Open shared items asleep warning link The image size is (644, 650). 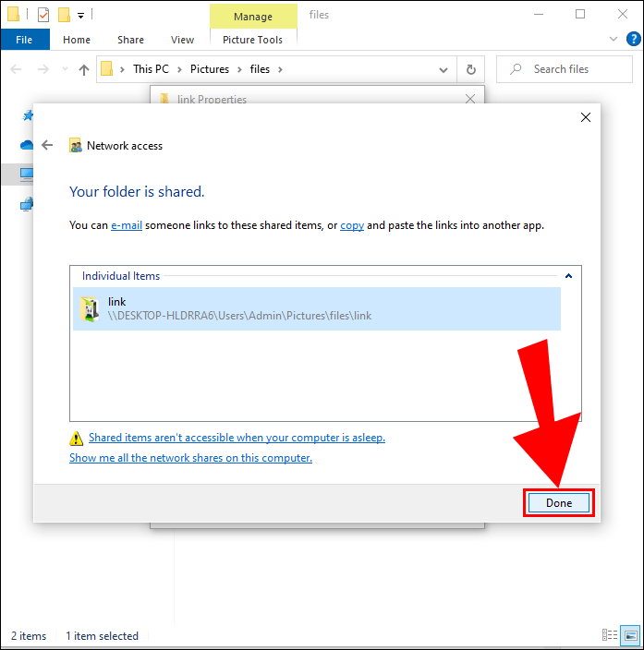click(237, 438)
